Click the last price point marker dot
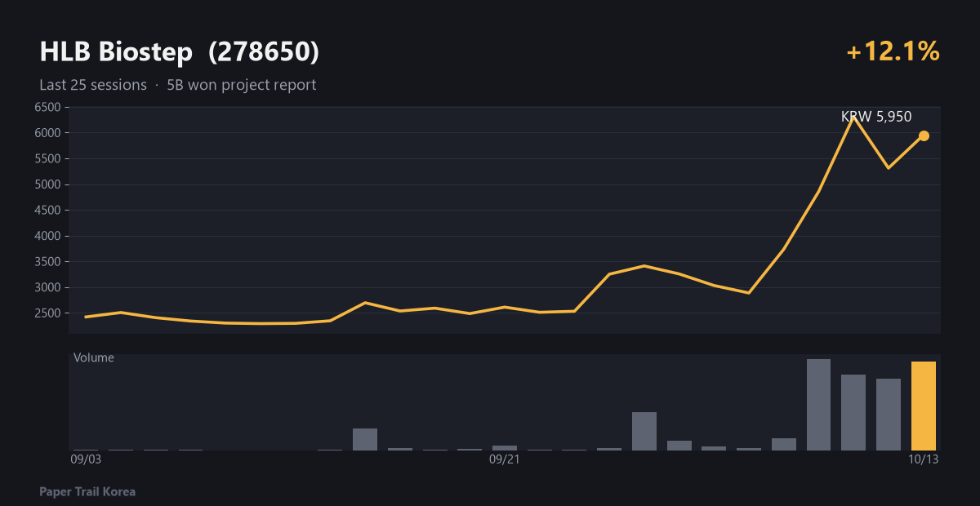 point(924,136)
